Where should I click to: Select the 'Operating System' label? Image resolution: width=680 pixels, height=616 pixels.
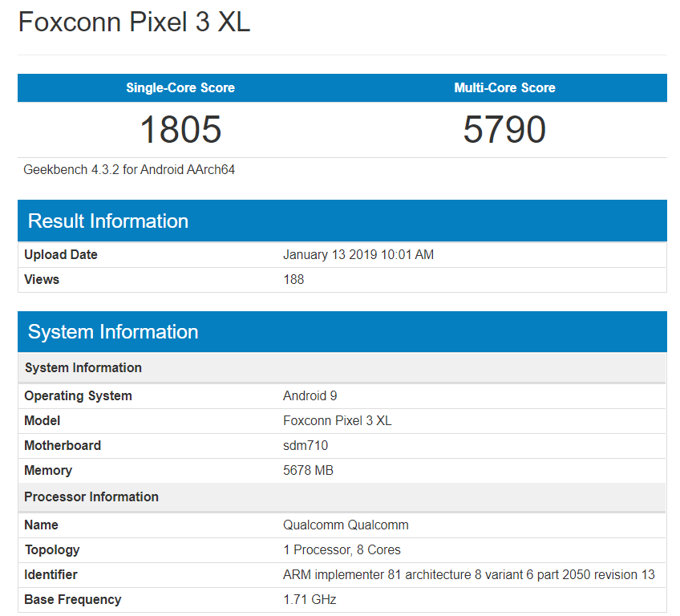(78, 396)
